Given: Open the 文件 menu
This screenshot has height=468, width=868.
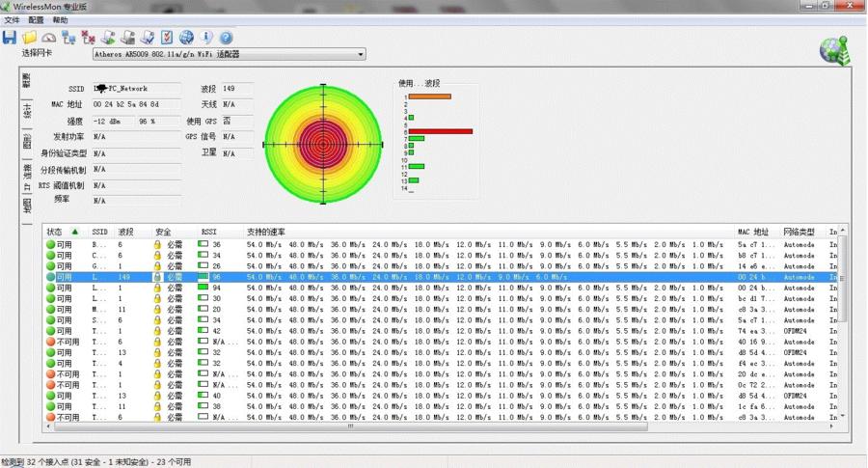Looking at the screenshot, I should click(x=12, y=20).
